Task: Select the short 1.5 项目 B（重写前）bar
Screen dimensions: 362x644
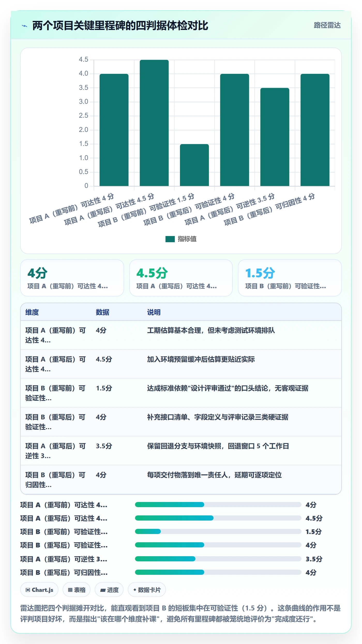Action: (194, 165)
